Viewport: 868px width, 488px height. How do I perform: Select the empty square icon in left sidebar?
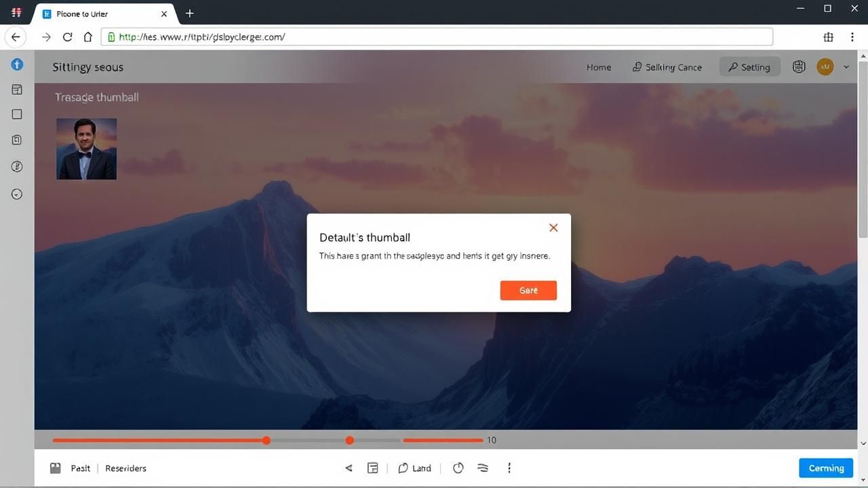[x=17, y=115]
